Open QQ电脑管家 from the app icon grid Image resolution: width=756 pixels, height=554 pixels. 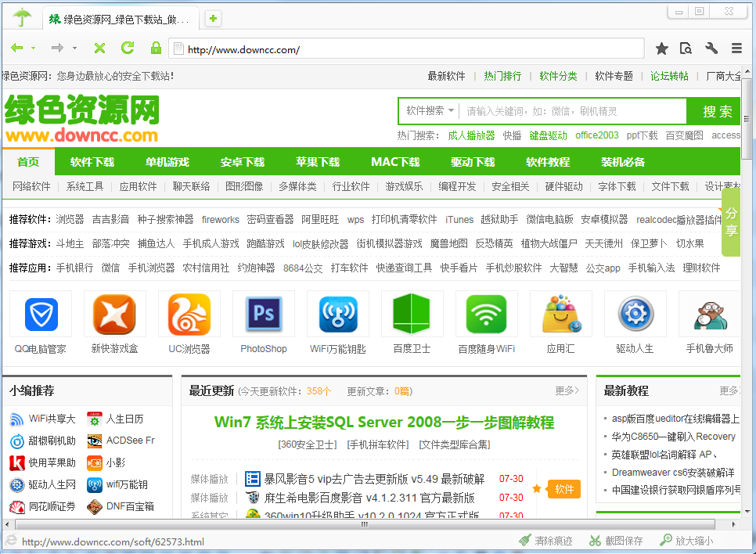coord(40,314)
